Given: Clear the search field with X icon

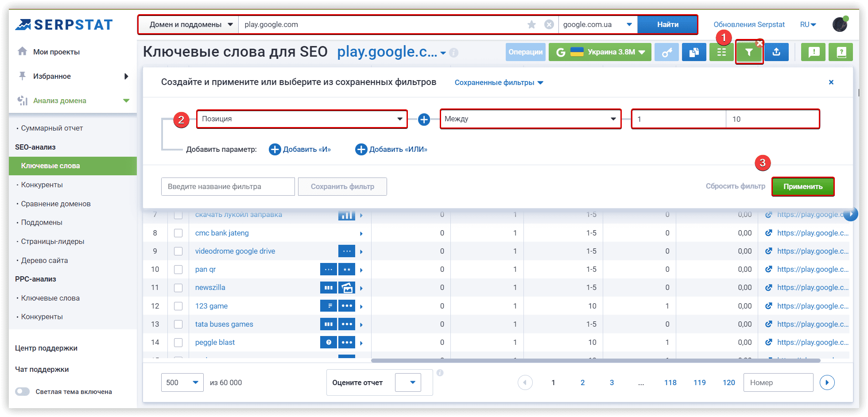Looking at the screenshot, I should [x=549, y=25].
